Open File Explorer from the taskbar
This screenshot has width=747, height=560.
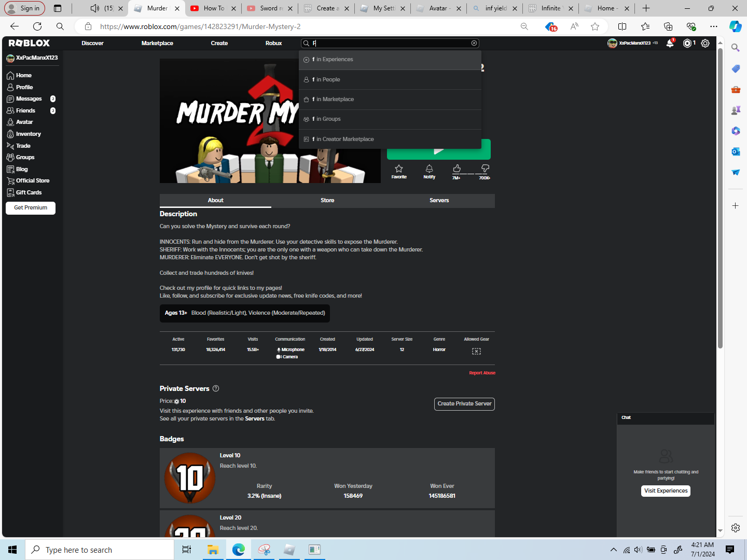pyautogui.click(x=213, y=550)
